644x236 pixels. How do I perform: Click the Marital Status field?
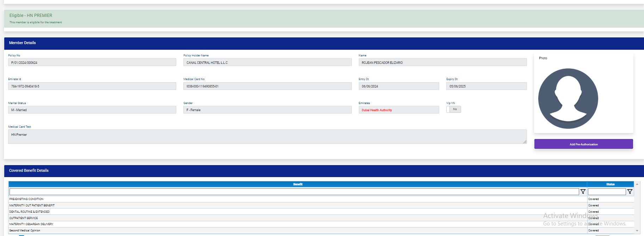pyautogui.click(x=92, y=110)
